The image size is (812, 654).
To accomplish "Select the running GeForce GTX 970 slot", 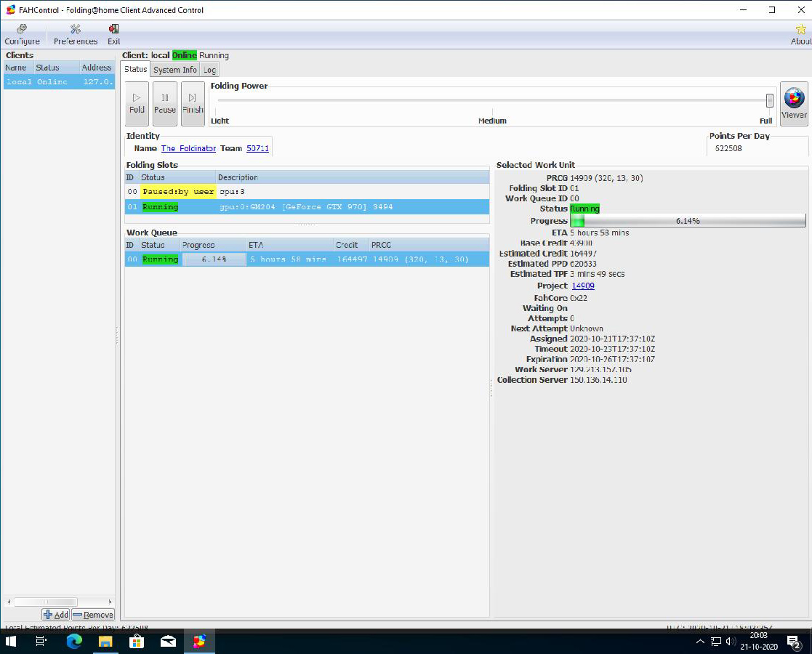I will tap(307, 206).
